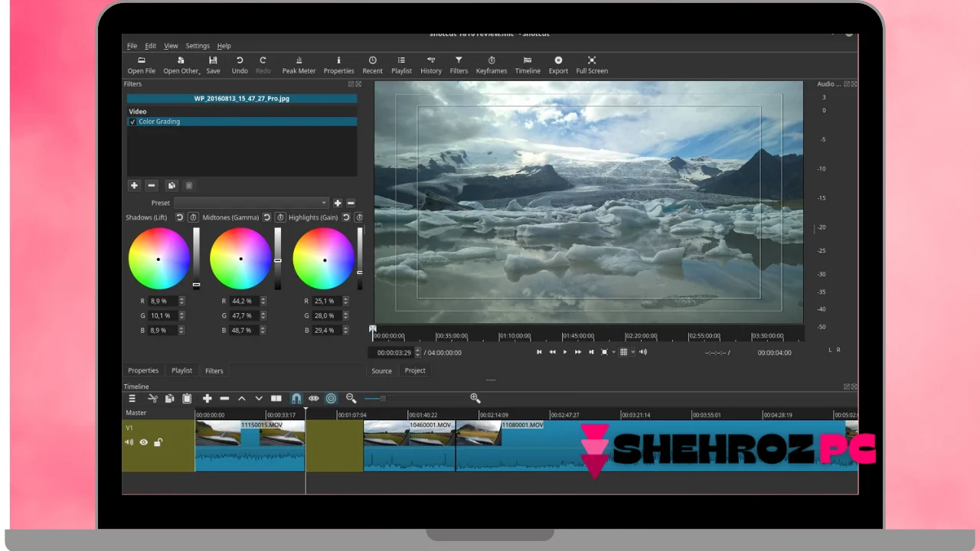The image size is (980, 551).
Task: Toggle the ripple target icon in timeline
Action: click(x=331, y=399)
